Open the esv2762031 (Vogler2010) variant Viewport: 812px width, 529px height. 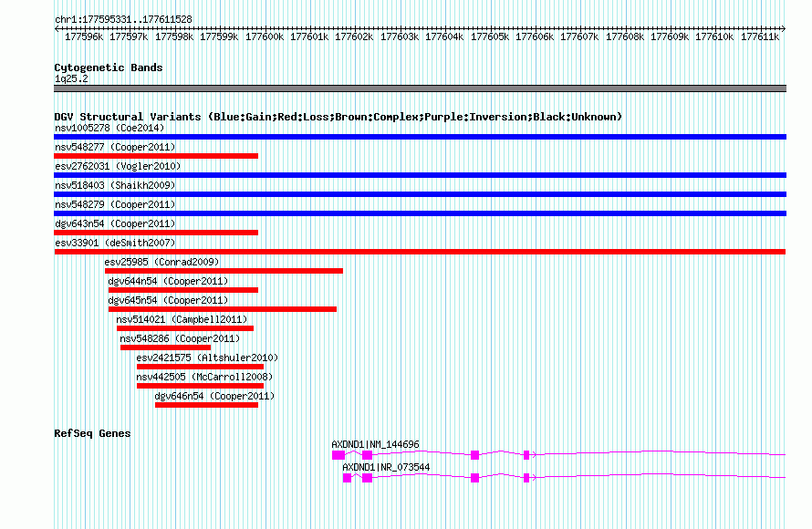pos(118,166)
